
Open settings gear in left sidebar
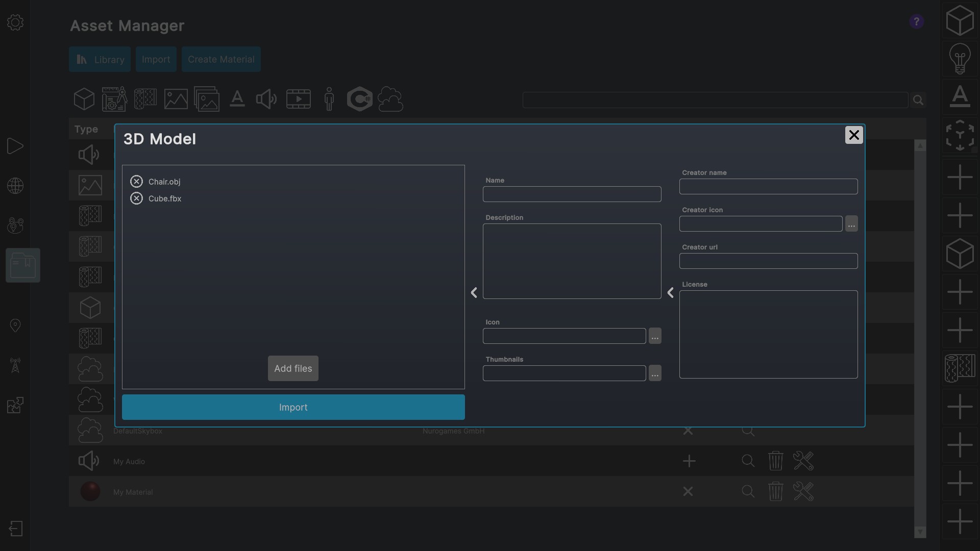click(15, 22)
